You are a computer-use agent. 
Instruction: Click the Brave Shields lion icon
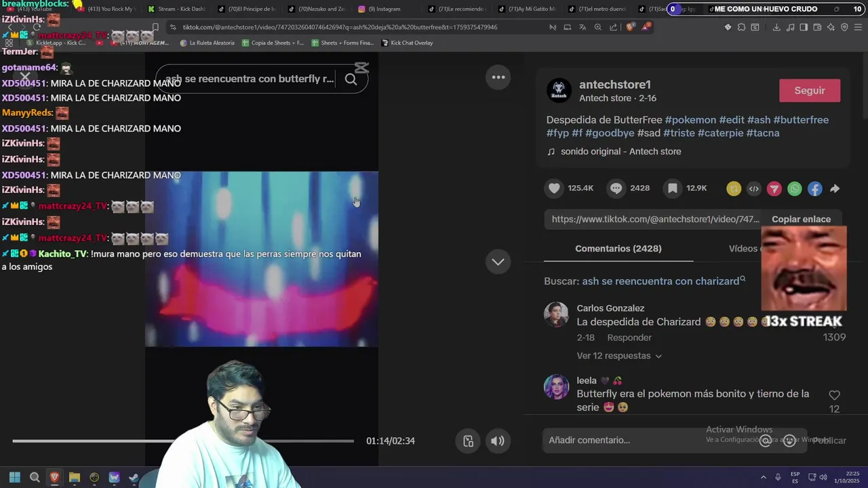pos(630,27)
